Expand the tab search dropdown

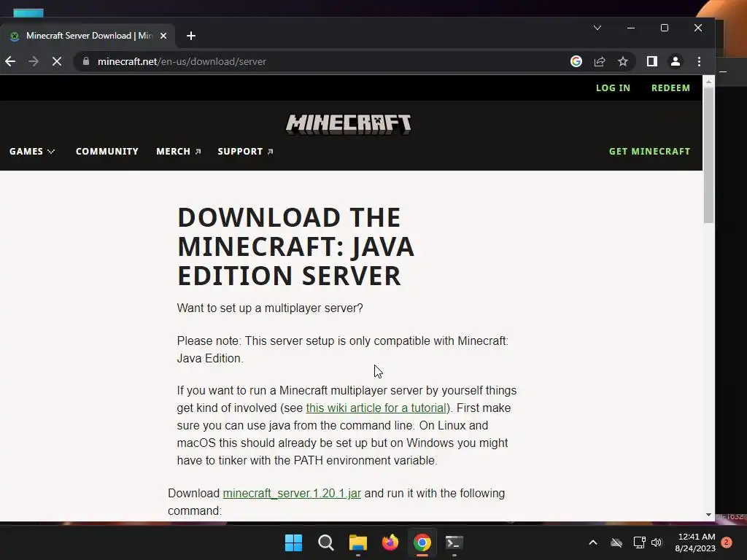(x=597, y=28)
